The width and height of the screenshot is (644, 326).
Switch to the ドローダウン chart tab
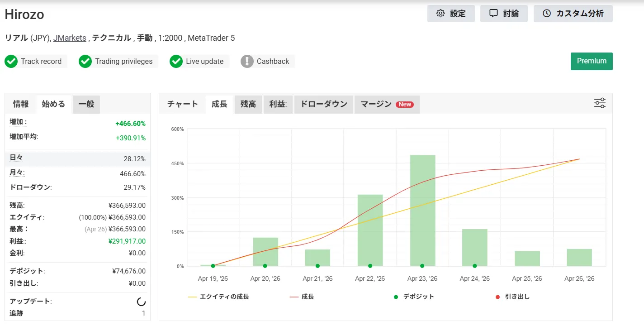[x=324, y=104]
